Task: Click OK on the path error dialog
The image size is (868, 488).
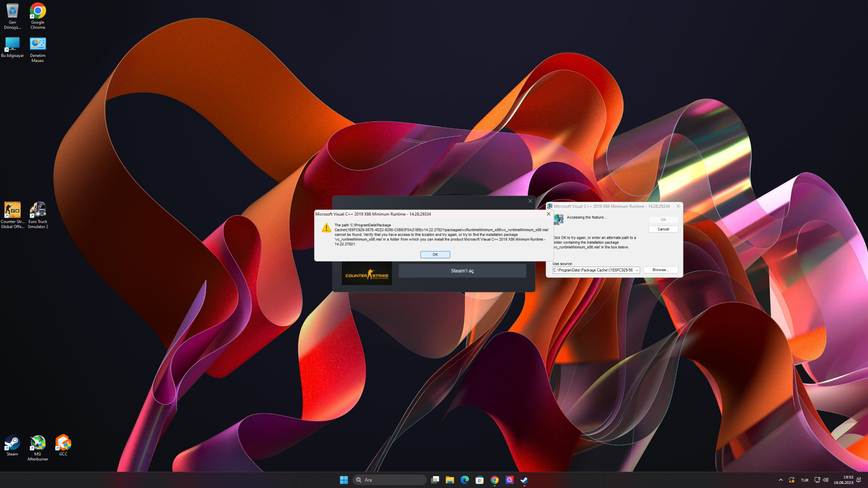Action: [x=435, y=254]
